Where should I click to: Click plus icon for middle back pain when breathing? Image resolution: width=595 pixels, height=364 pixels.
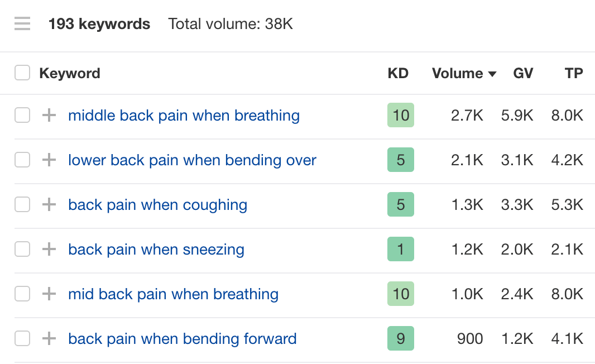click(49, 116)
